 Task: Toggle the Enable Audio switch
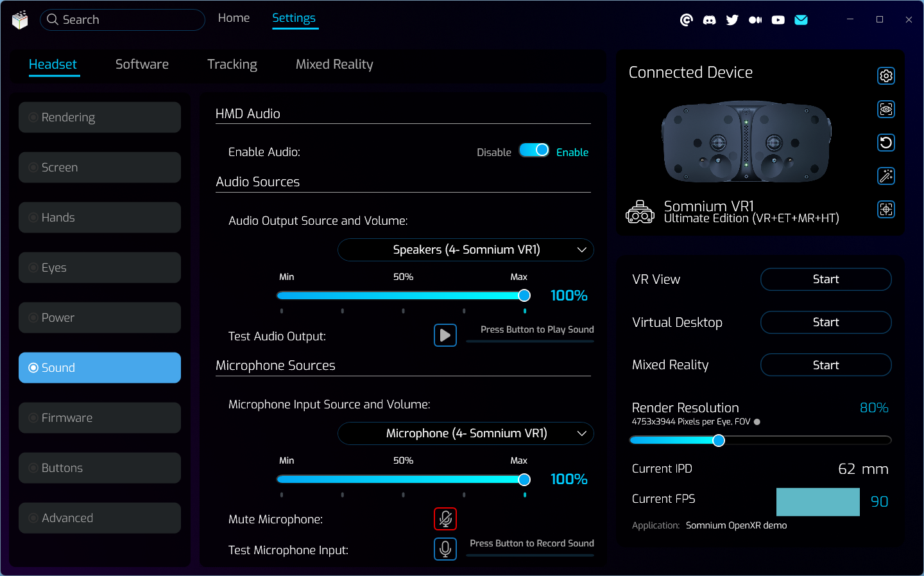click(534, 150)
